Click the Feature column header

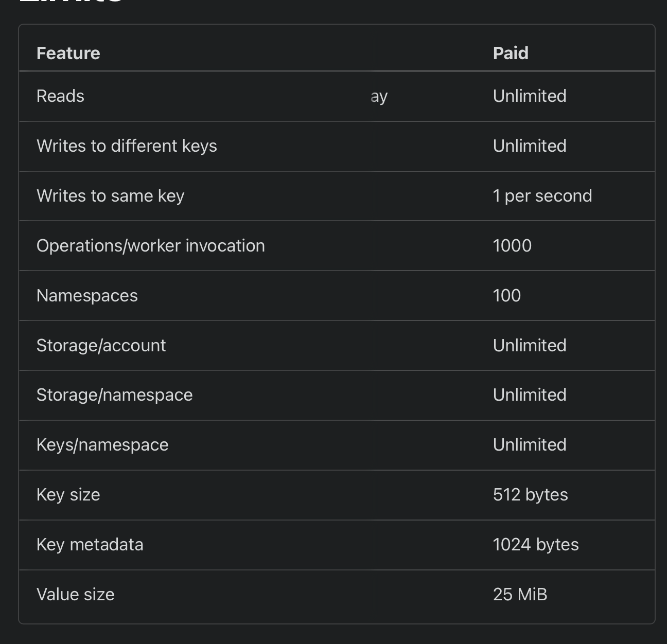click(x=68, y=53)
